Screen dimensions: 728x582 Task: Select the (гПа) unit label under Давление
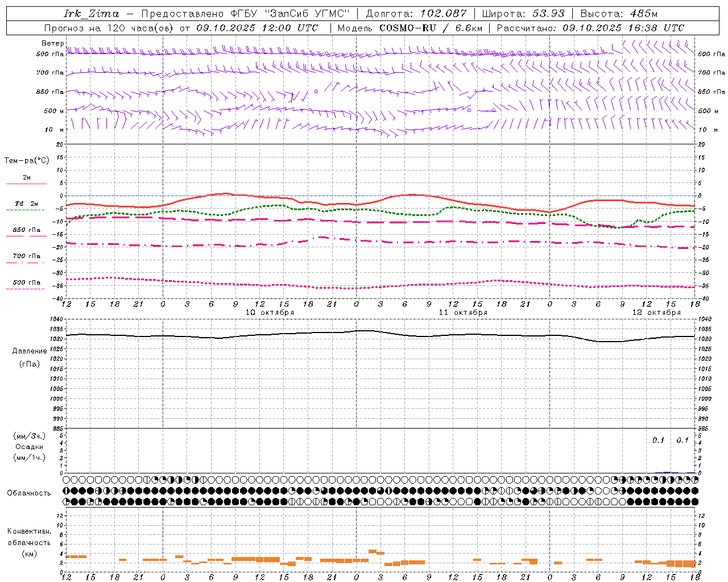click(29, 364)
